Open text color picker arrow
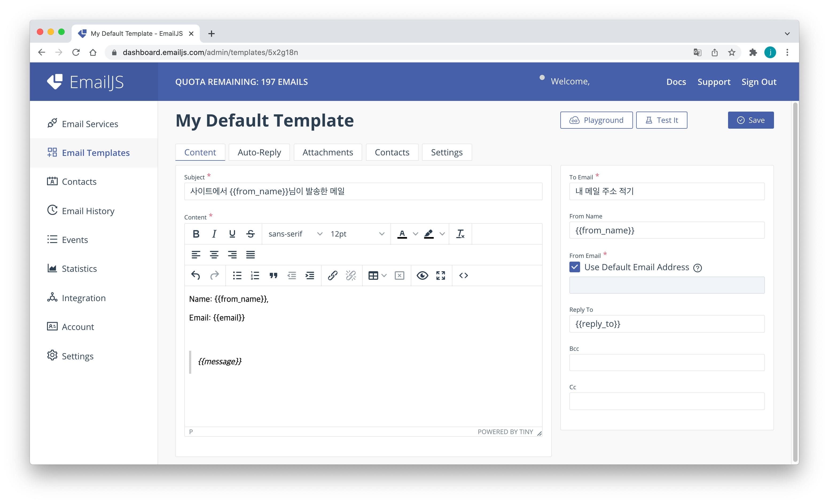This screenshot has width=829, height=504. (416, 234)
